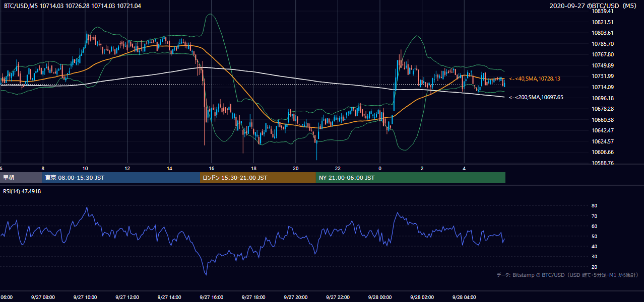Click the 9/27 18:00 time label
Screen dimensions: 644x302
tap(253, 297)
